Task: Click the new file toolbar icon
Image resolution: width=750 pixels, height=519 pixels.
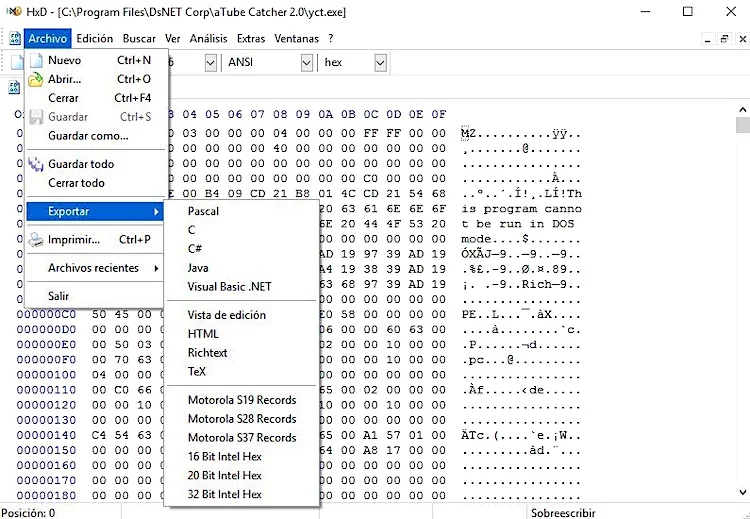Action: pos(18,62)
